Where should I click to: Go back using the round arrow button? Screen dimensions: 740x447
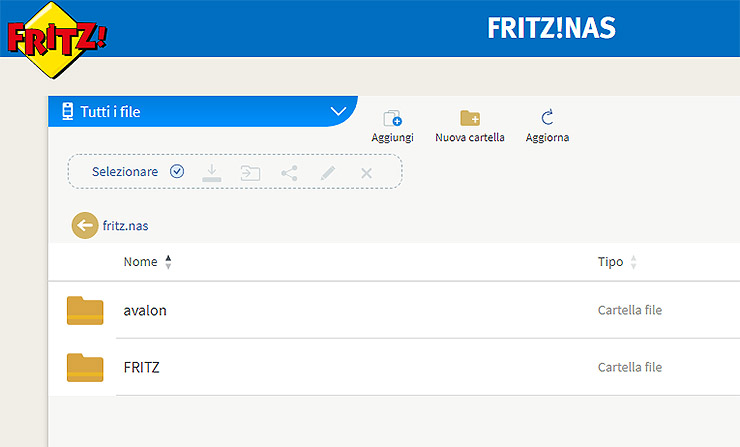[x=84, y=225]
